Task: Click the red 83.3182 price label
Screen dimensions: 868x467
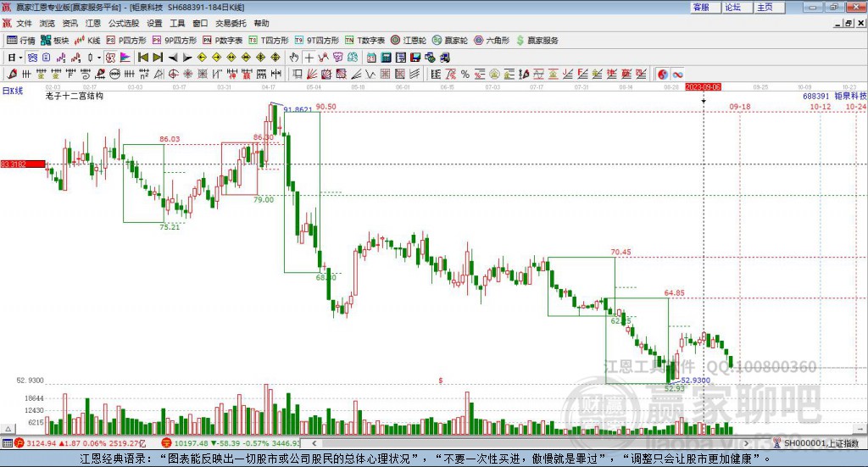Action: [x=23, y=164]
